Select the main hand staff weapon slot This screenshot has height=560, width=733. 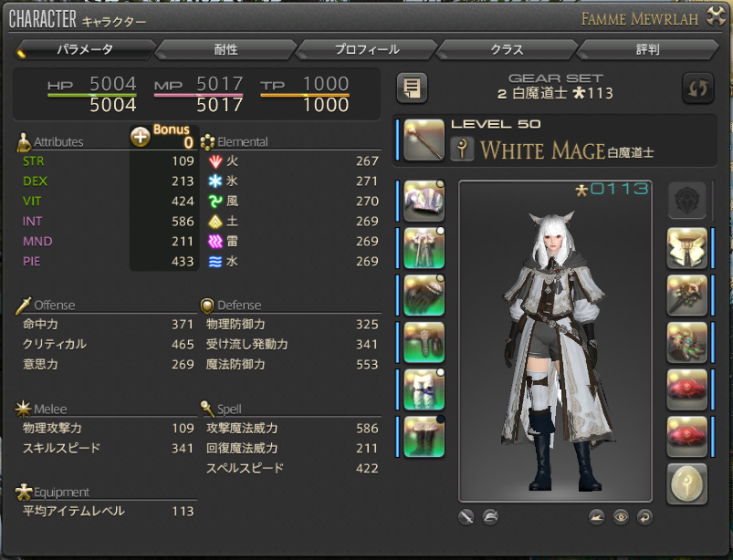(424, 140)
